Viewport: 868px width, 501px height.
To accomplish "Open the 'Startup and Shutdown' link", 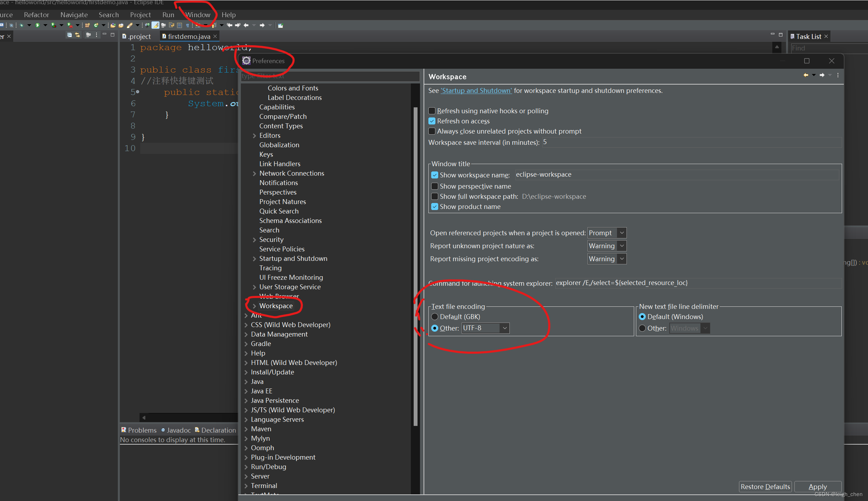I will click(x=476, y=90).
